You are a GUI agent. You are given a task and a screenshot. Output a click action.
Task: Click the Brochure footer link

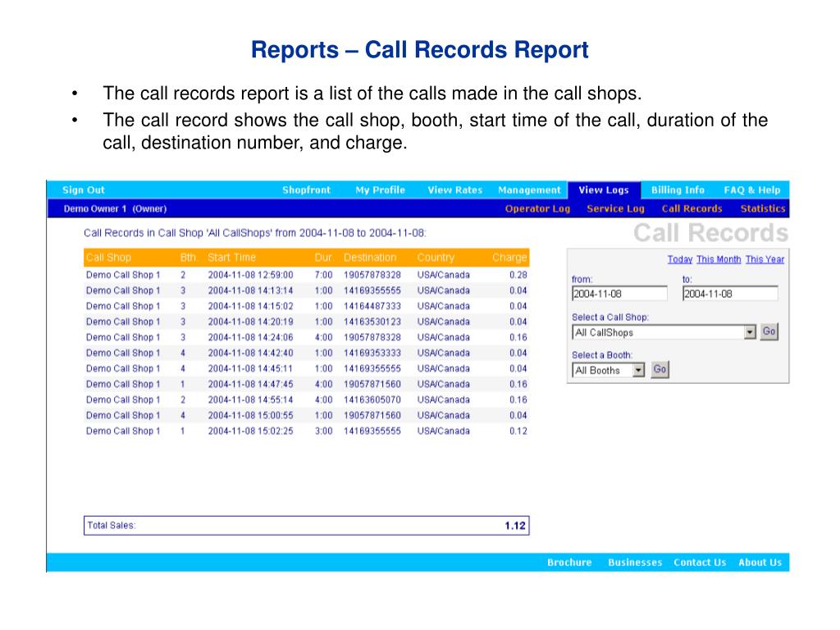[569, 563]
